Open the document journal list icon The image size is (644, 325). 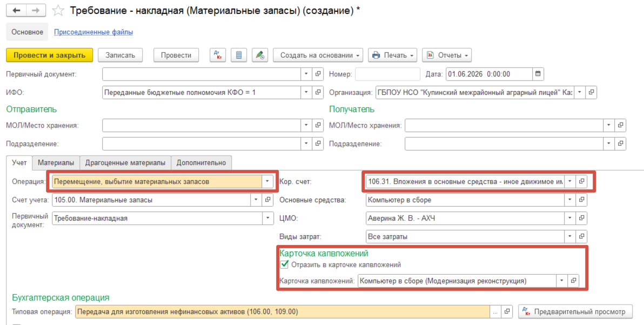click(x=239, y=55)
